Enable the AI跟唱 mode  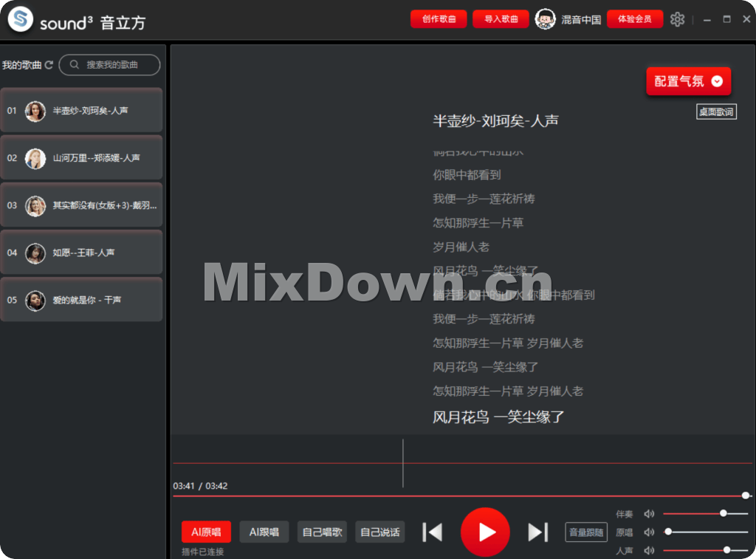(264, 532)
